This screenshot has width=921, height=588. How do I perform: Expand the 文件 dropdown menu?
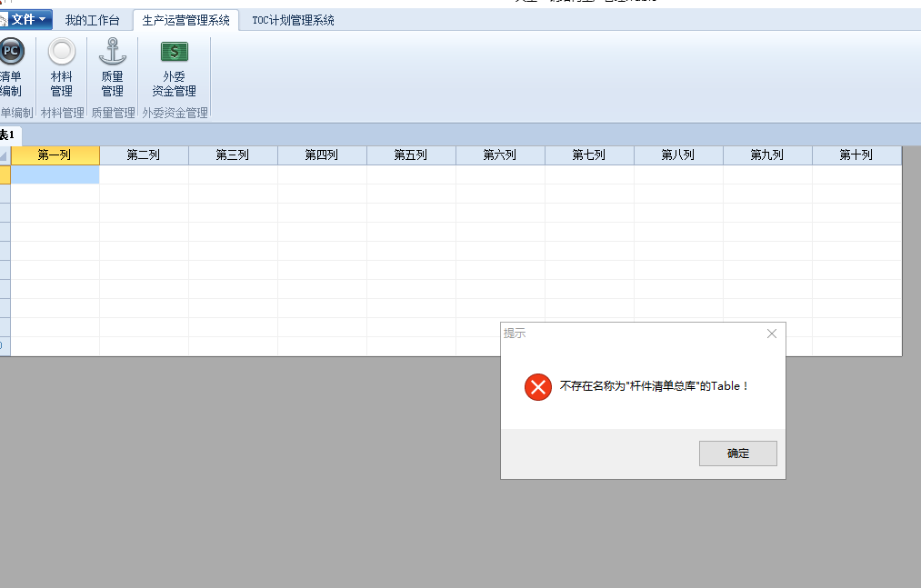(27, 19)
